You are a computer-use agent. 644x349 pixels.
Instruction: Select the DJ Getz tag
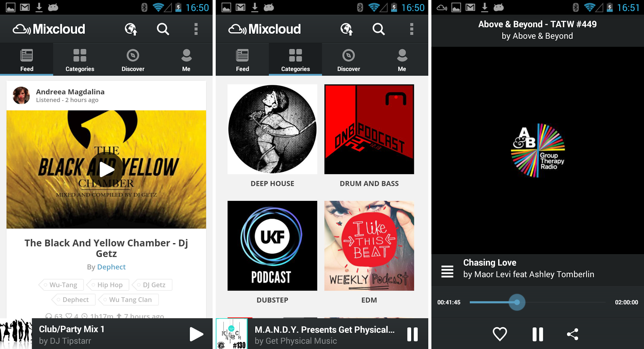152,285
